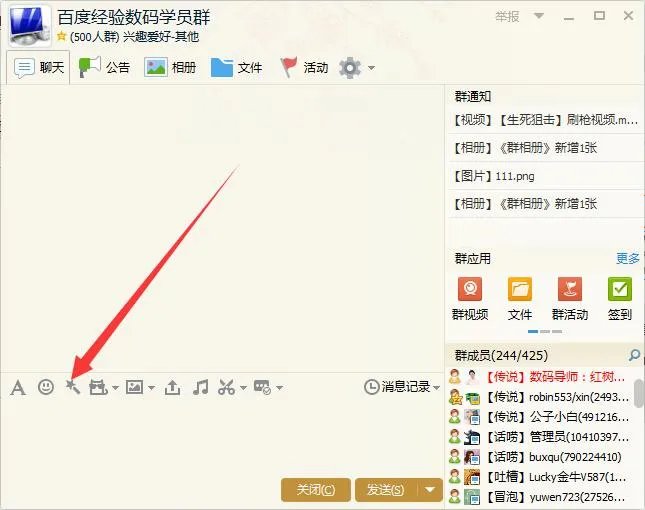Click the group settings gear icon
The width and height of the screenshot is (645, 510).
click(x=350, y=68)
